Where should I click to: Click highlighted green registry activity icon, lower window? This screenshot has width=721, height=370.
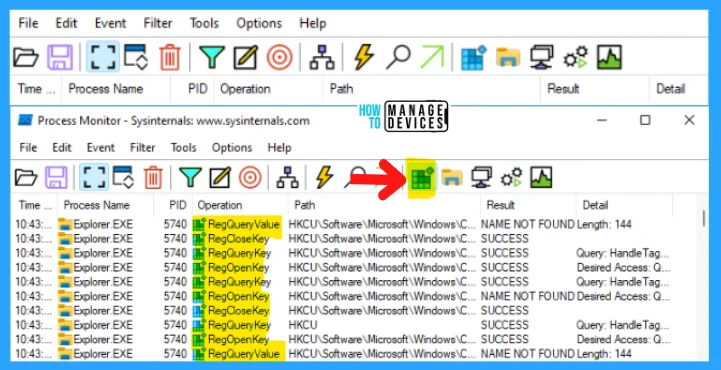point(421,178)
